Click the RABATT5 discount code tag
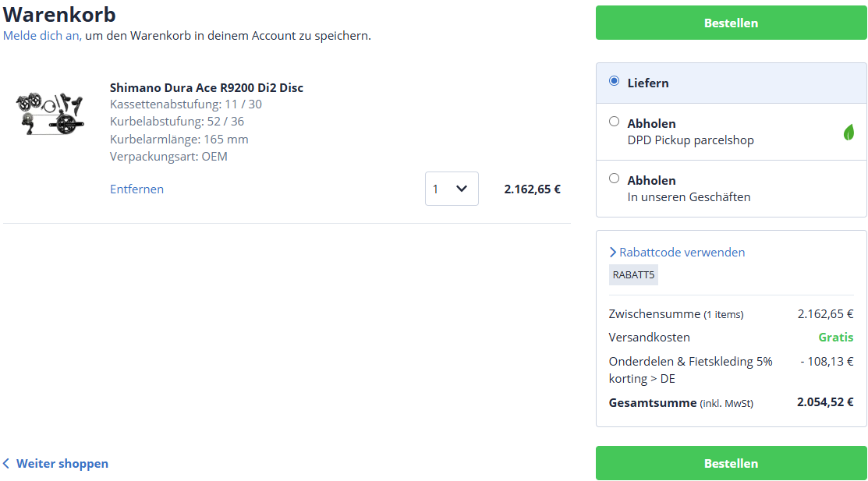The height and width of the screenshot is (481, 868). pyautogui.click(x=633, y=274)
